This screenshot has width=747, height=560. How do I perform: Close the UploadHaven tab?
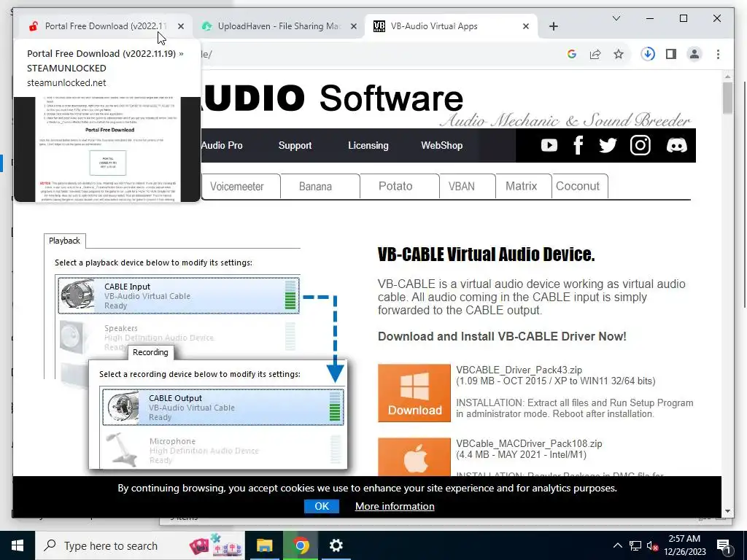[354, 27]
